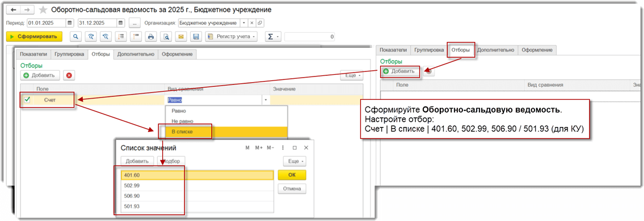Add report to favorites with star icon
Image resolution: width=644 pixels, height=221 pixels.
(x=43, y=10)
